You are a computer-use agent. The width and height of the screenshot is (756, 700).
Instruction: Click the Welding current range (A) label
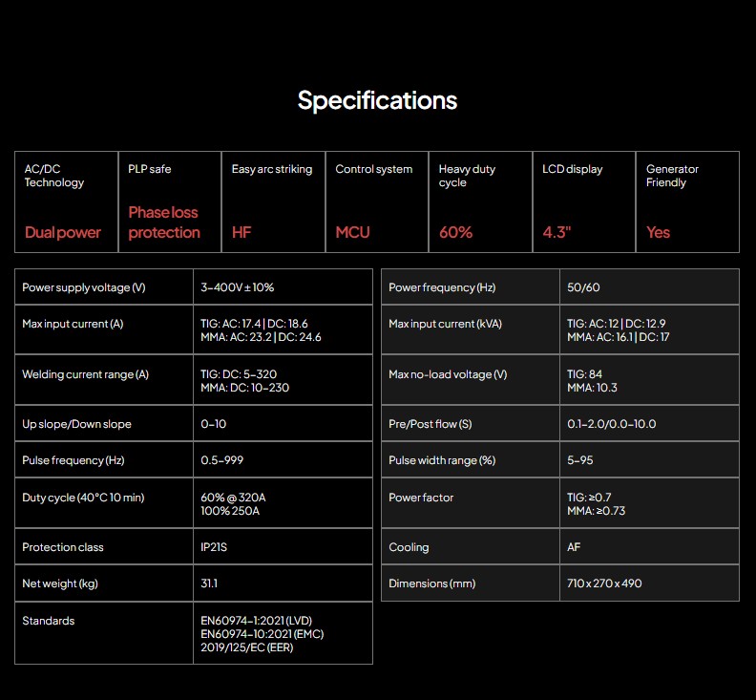86,374
